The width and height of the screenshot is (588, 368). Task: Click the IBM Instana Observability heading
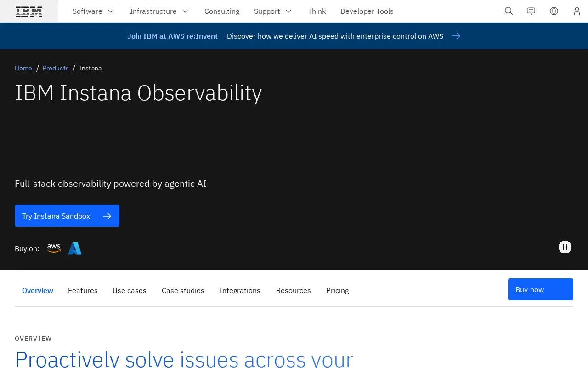pyautogui.click(x=138, y=93)
